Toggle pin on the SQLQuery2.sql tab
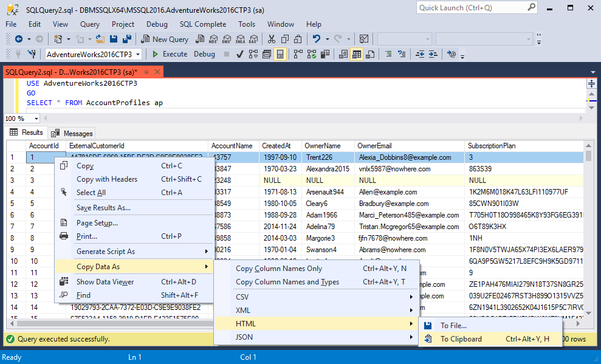Screen dimensions: 601x364 146,72
